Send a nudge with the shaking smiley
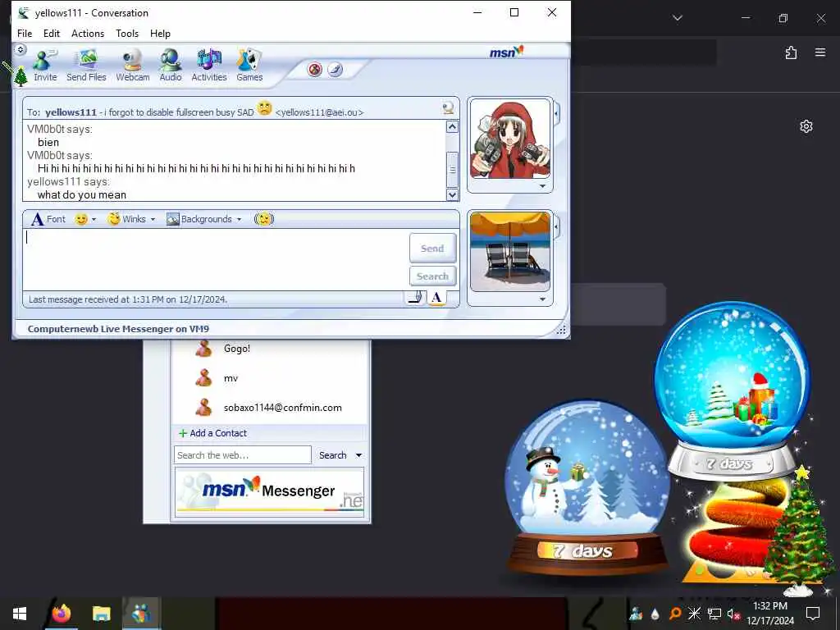Image resolution: width=840 pixels, height=630 pixels. tap(263, 219)
